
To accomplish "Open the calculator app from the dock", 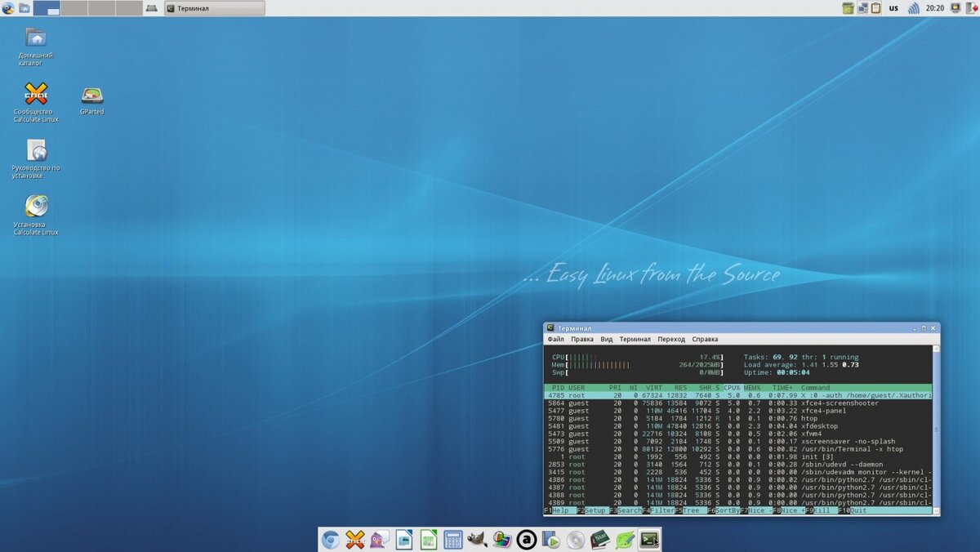I will click(x=452, y=540).
